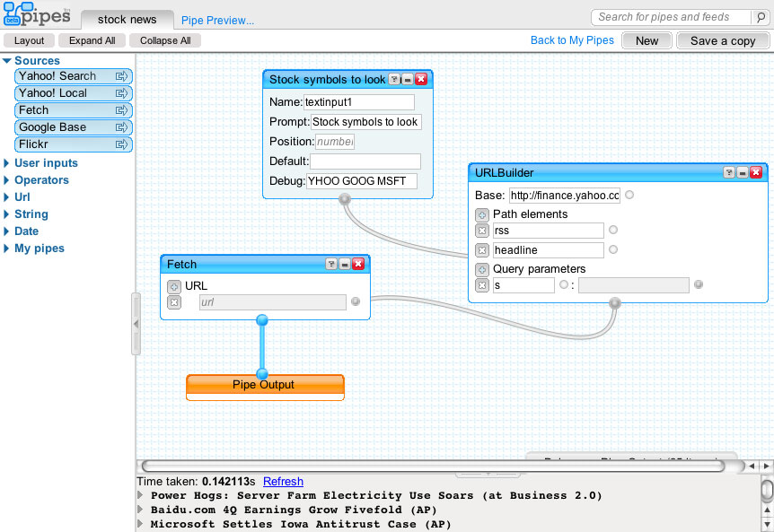Viewport: 774px width, 532px height.
Task: Focus the Search for pipes and feeds field
Action: pos(672,17)
